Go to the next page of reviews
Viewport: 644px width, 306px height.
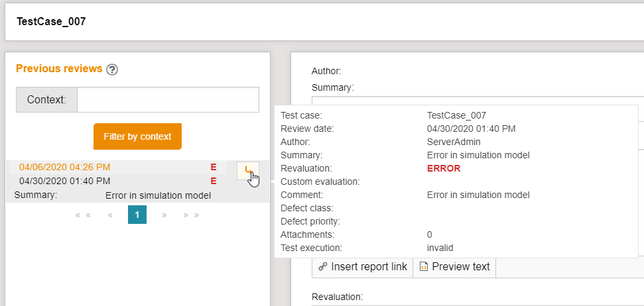[x=164, y=215]
